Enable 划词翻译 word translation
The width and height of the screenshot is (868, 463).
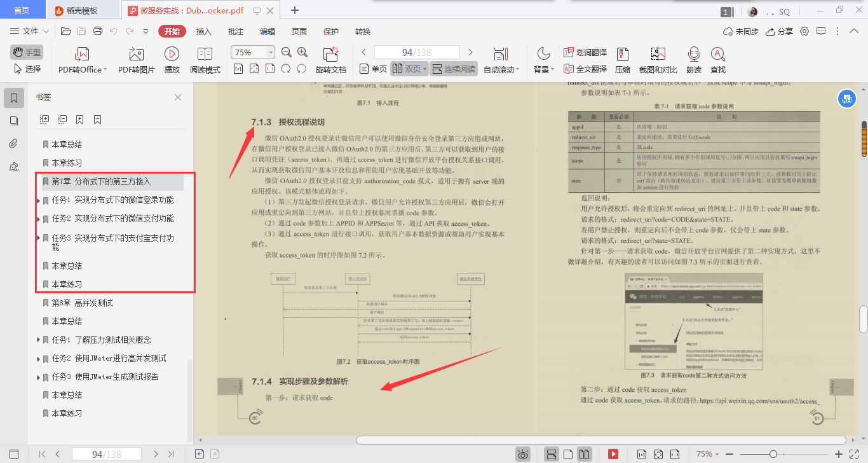click(585, 52)
